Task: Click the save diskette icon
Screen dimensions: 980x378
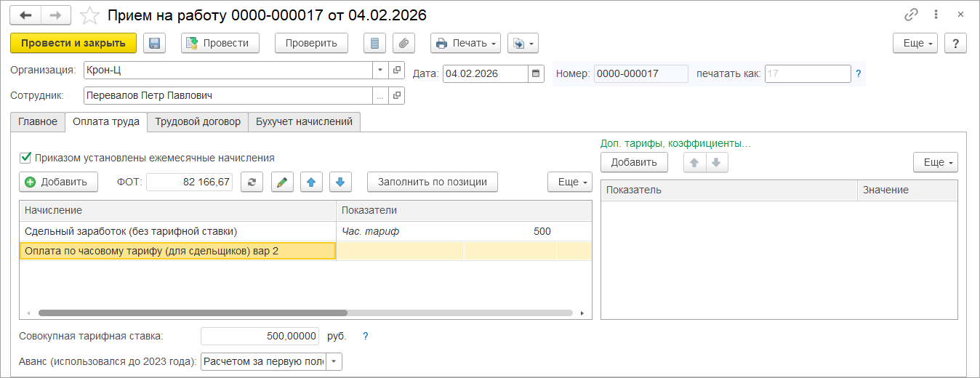Action: point(154,43)
